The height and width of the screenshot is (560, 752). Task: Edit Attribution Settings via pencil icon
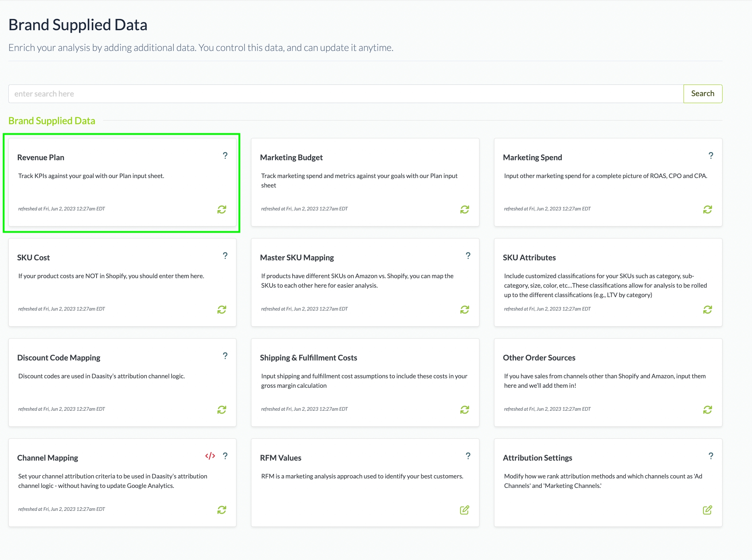707,510
